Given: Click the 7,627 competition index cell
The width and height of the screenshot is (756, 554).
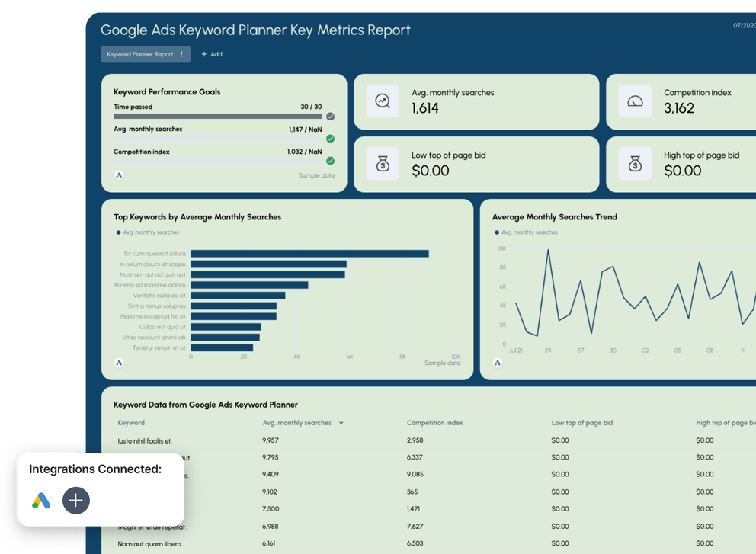Looking at the screenshot, I should click(x=415, y=526).
